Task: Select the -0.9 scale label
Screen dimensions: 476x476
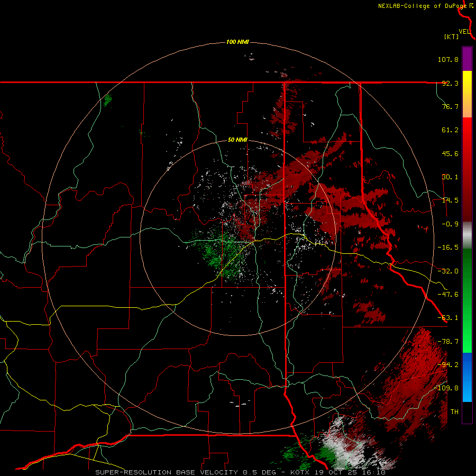Action: (450, 224)
